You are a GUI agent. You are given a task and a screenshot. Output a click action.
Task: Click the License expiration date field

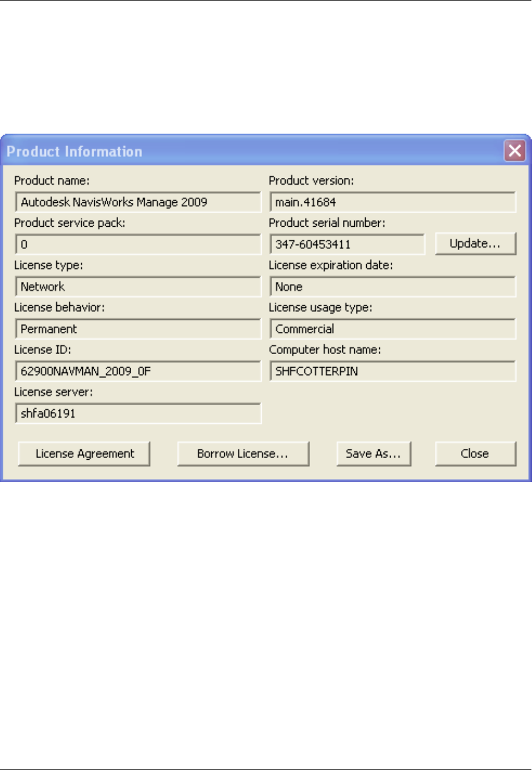pos(393,286)
